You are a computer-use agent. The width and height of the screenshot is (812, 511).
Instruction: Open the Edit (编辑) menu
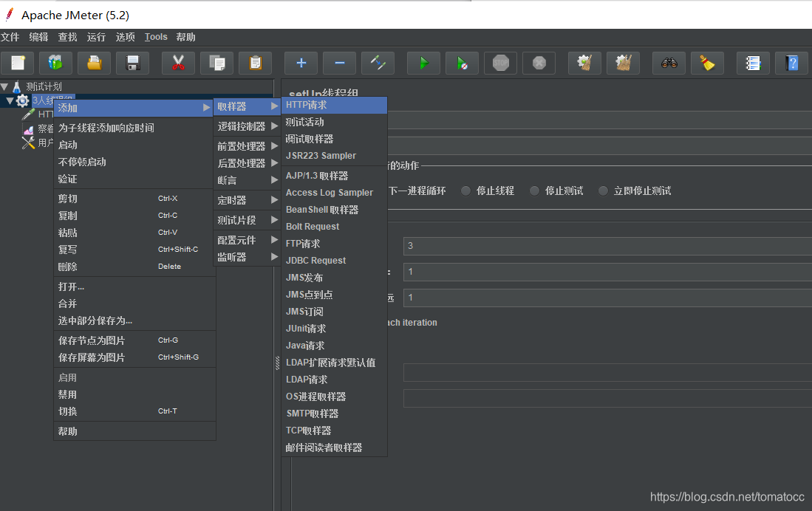(39, 37)
